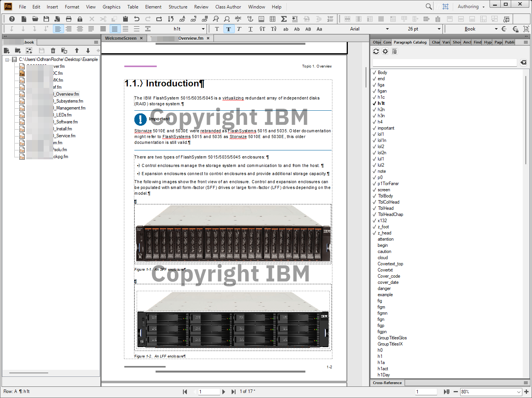Screen dimensions: 532x398
Task: Toggle the important format checkmark
Action: click(374, 128)
